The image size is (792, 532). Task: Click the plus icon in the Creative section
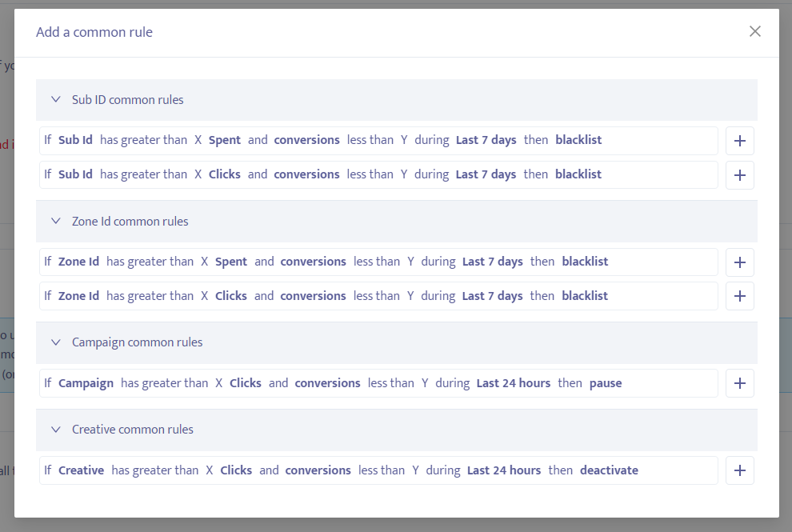coord(739,470)
